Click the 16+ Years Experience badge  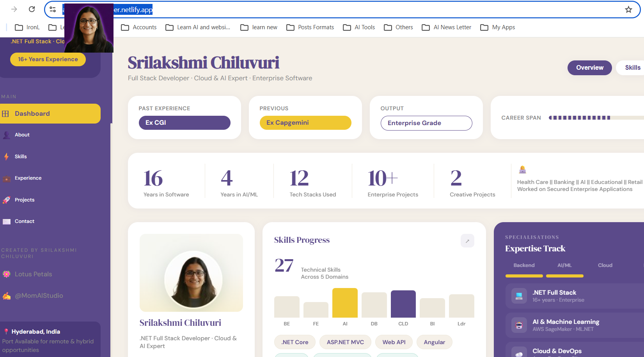coord(48,59)
